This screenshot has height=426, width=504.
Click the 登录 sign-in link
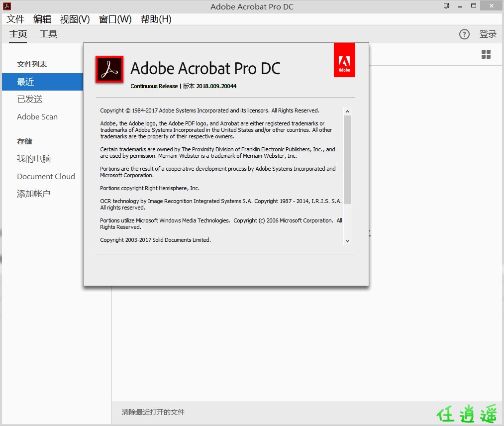pos(488,34)
